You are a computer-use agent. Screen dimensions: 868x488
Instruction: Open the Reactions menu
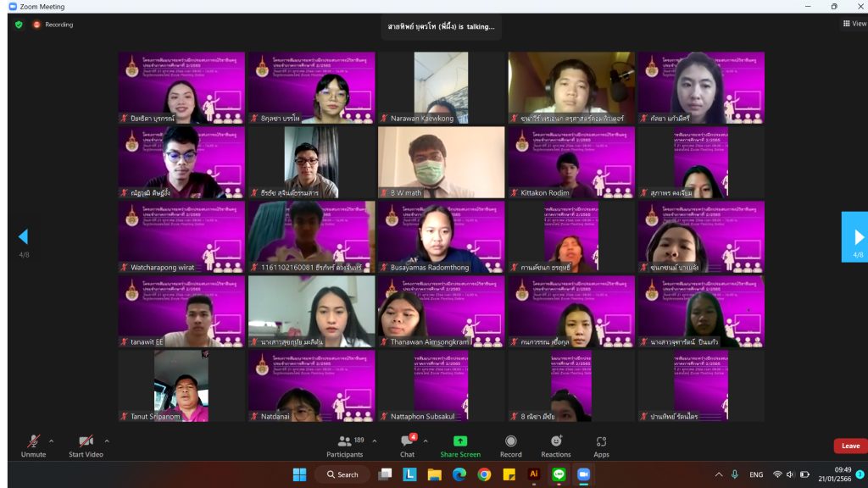(556, 446)
